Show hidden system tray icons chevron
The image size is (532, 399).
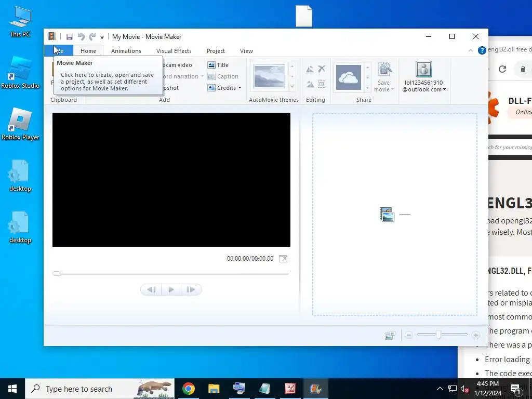(440, 389)
